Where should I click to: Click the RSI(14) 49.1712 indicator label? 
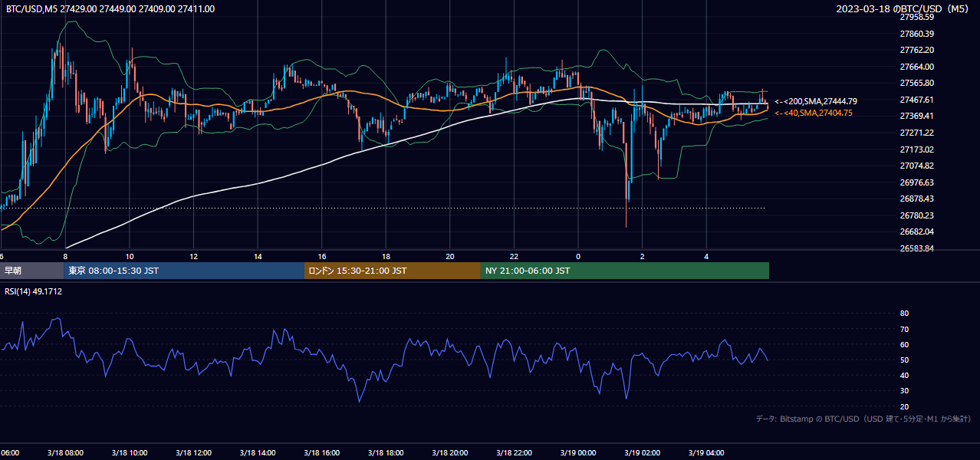pos(34,291)
